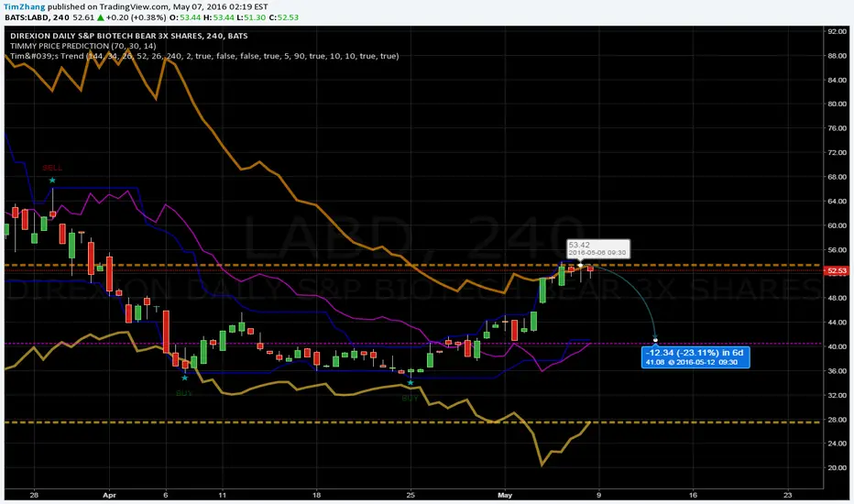
Task: Click the 92.00 price axis label
Action: (838, 31)
